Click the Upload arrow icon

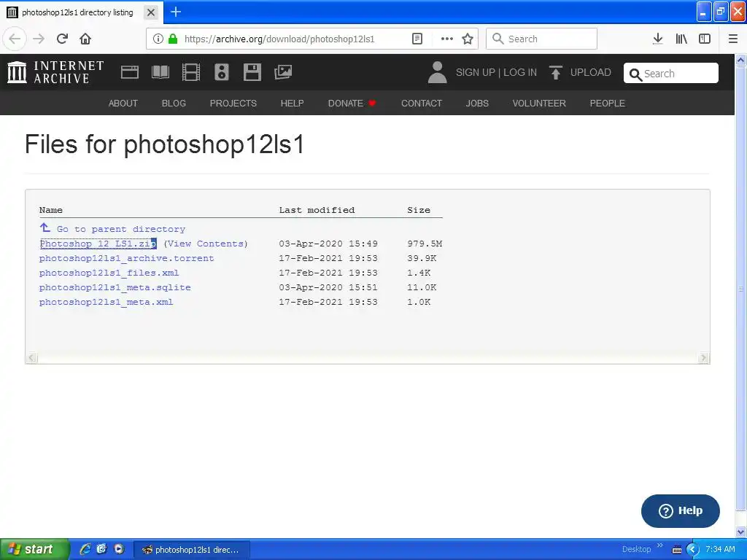tap(555, 72)
